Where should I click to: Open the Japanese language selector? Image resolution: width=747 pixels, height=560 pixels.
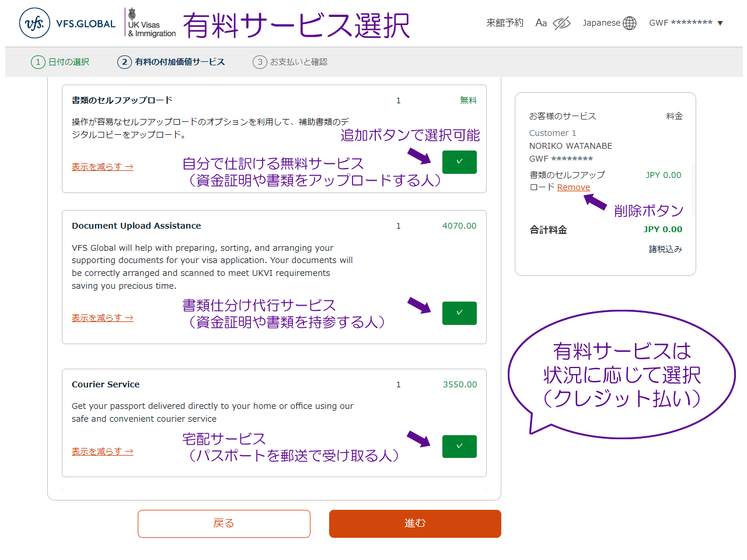tap(601, 23)
